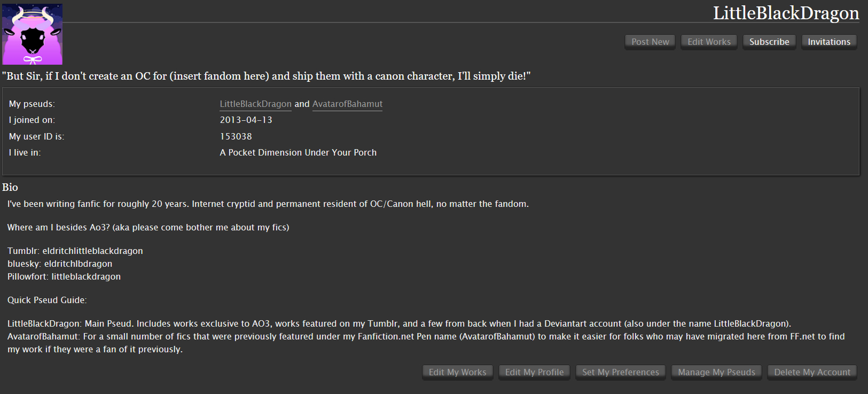
Task: Click the Bio section heading
Action: [10, 187]
